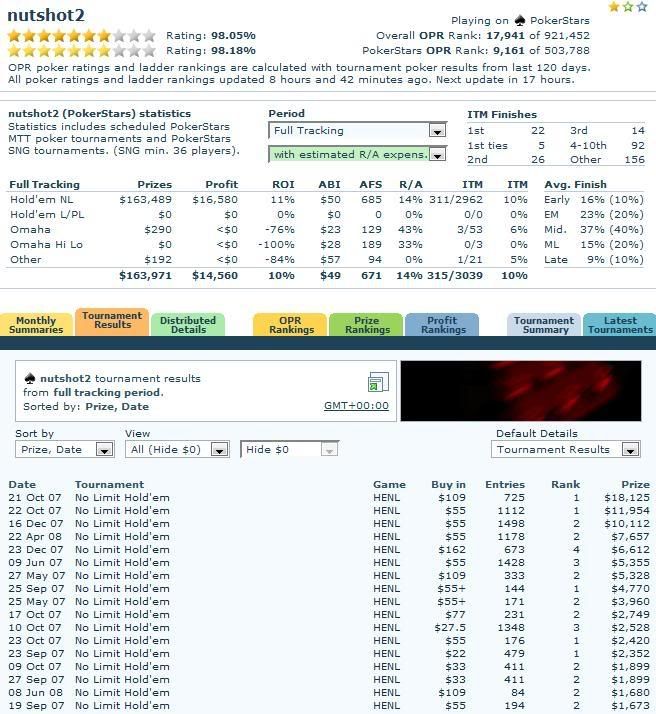Click the Buy in column header

click(x=448, y=484)
